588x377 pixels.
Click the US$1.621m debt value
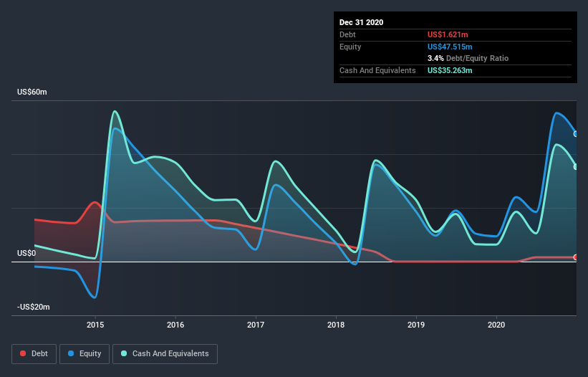(448, 34)
